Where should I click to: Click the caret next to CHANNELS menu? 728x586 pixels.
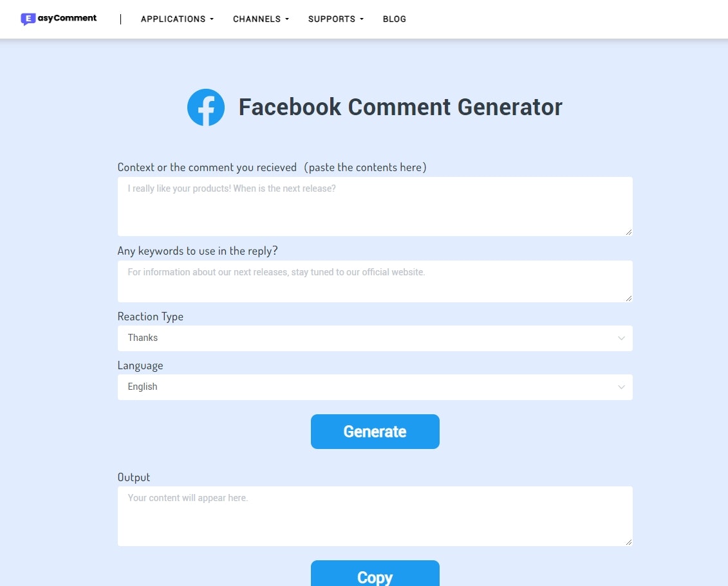287,19
